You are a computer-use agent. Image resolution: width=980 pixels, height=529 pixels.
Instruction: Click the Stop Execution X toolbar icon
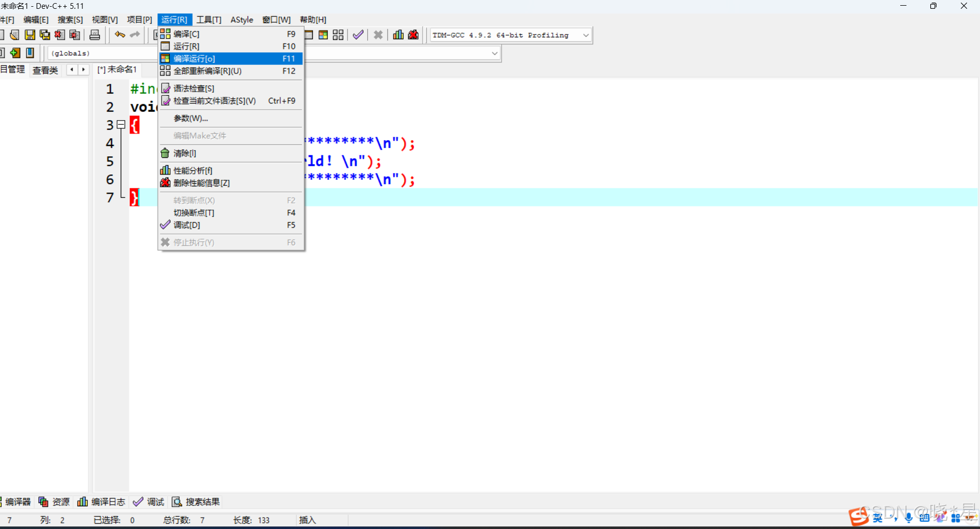pos(379,35)
